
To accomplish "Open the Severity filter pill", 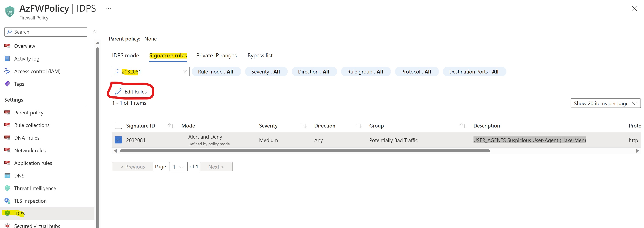I will (x=265, y=72).
